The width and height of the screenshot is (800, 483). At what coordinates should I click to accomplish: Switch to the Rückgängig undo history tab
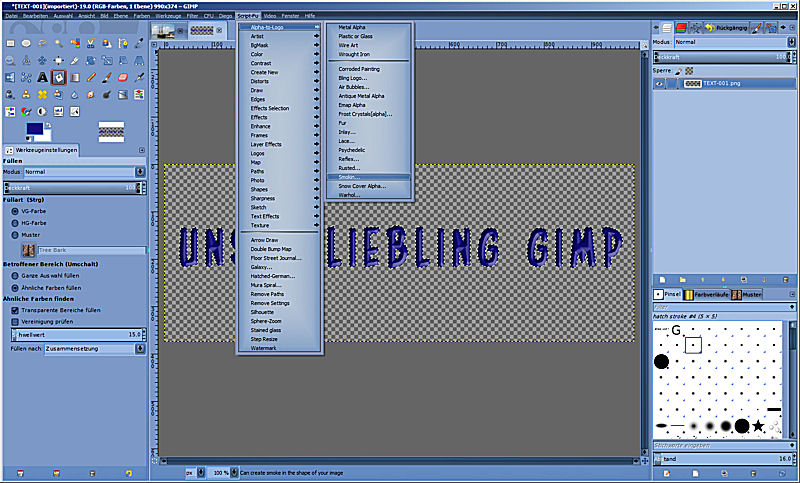pos(726,28)
